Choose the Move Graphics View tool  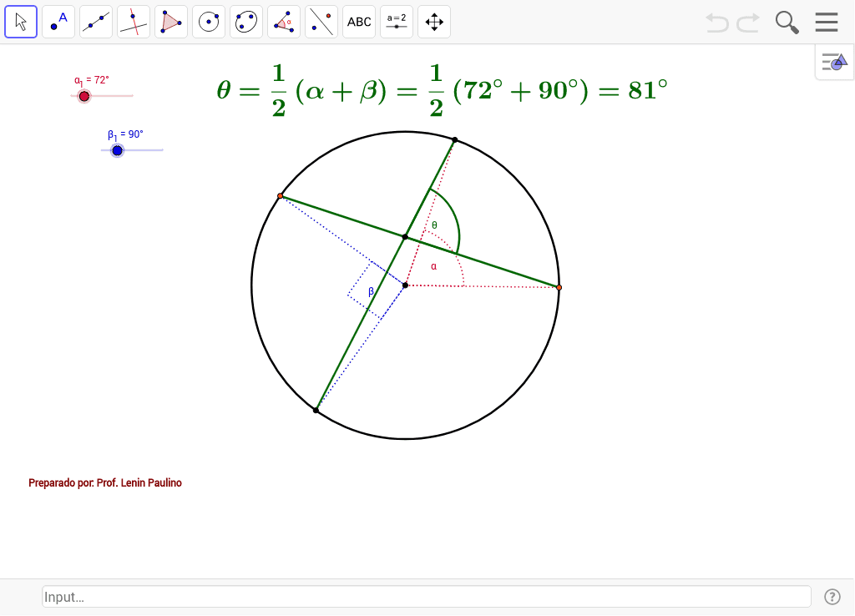434,22
